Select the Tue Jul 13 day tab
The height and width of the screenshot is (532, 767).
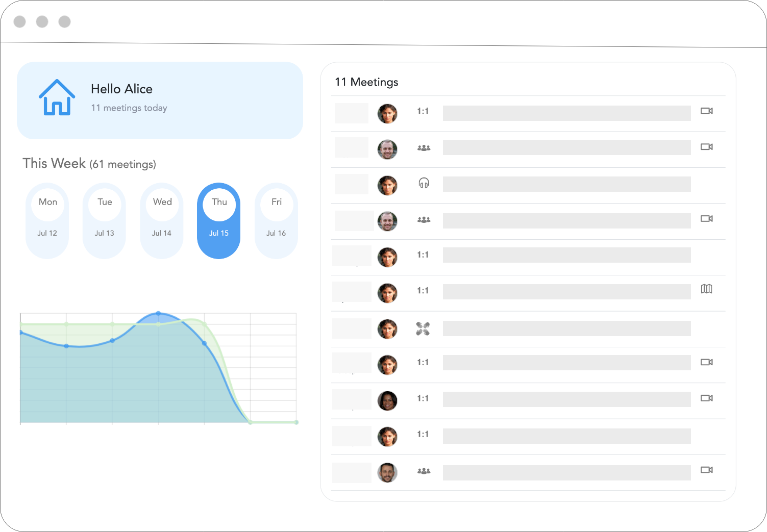point(105,221)
